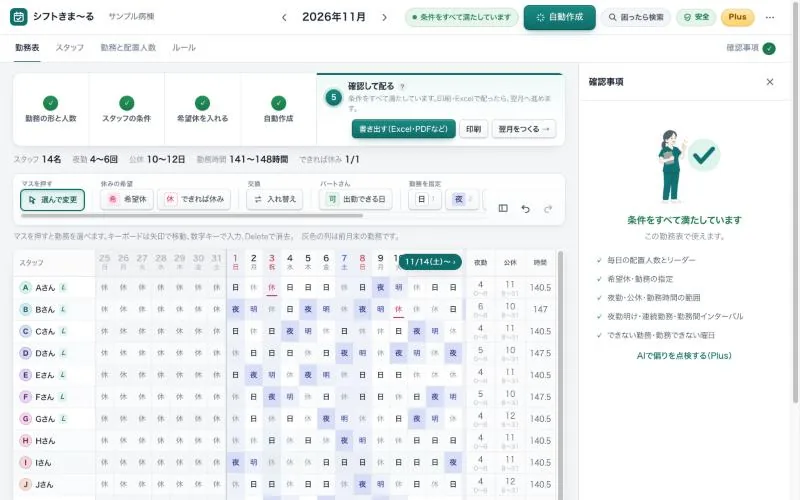
Task: Click the help question mark beside 確認して配る
Action: 402,87
